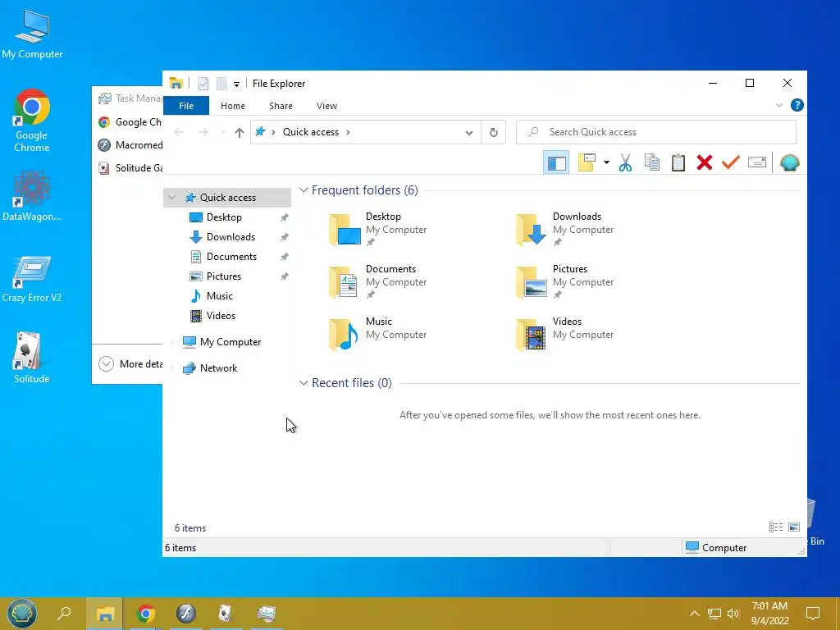
Task: Select the DataWagon desktop shortcut
Action: (32, 196)
